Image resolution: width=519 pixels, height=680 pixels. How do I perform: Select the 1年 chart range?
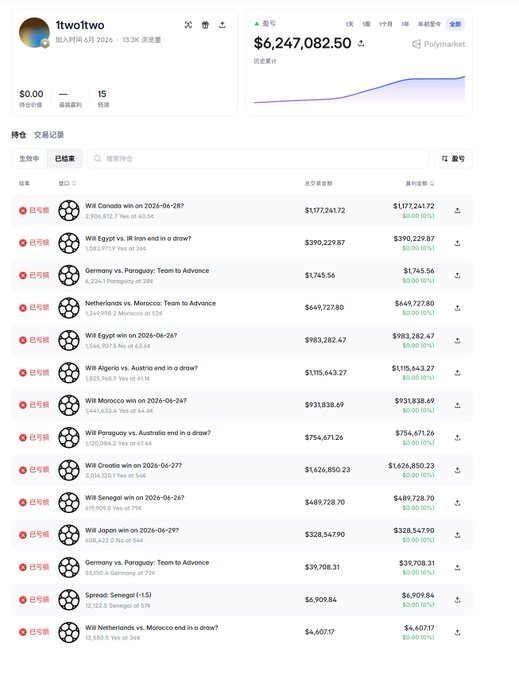pyautogui.click(x=405, y=24)
